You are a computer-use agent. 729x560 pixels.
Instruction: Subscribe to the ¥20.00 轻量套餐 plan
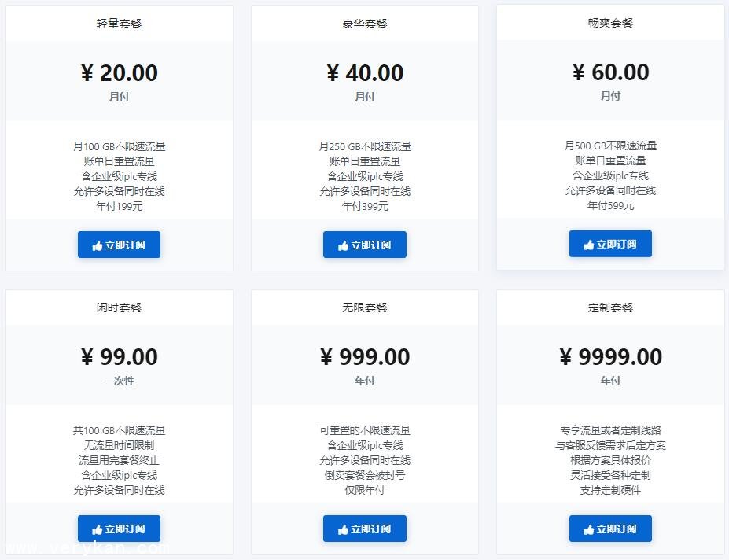point(119,245)
